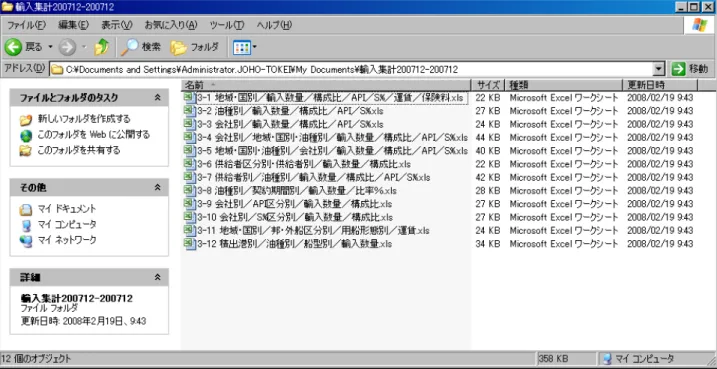The image size is (717, 369).
Task: Click the Forward arrow toolbar icon
Action: click(x=68, y=47)
